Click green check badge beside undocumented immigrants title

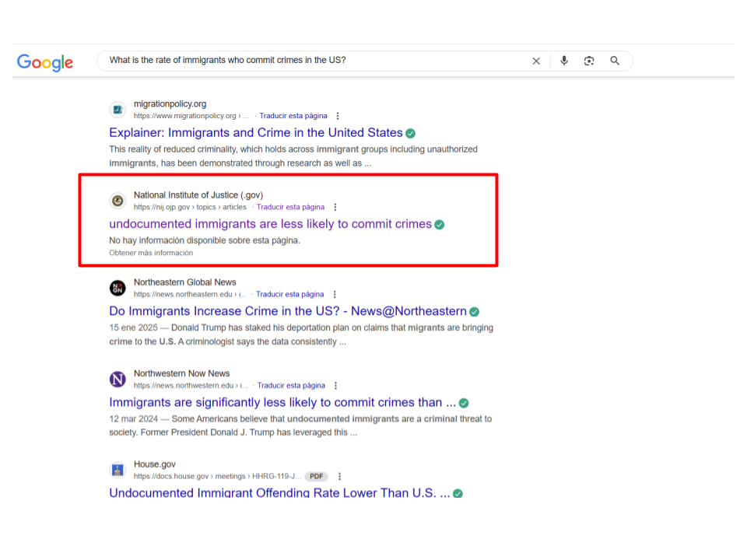coord(439,225)
